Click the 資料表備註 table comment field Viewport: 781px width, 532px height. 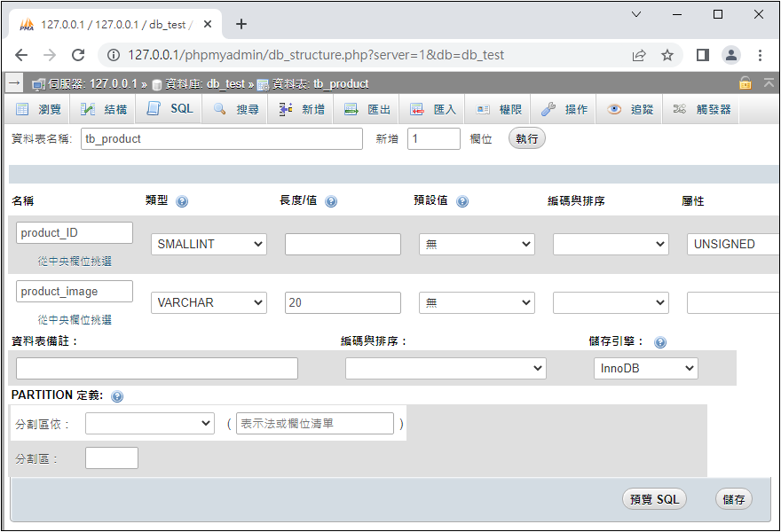pyautogui.click(x=157, y=368)
